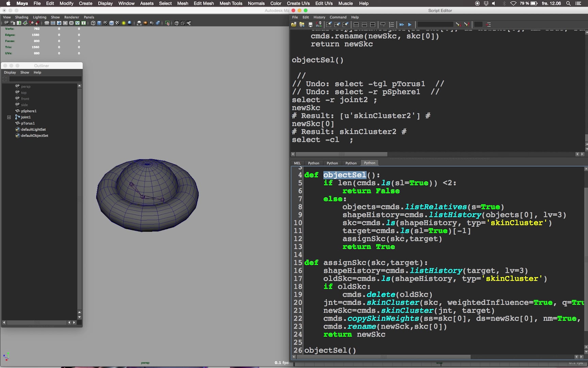Run the script with the single play arrow
Screen dimensions: 588x368
point(410,24)
